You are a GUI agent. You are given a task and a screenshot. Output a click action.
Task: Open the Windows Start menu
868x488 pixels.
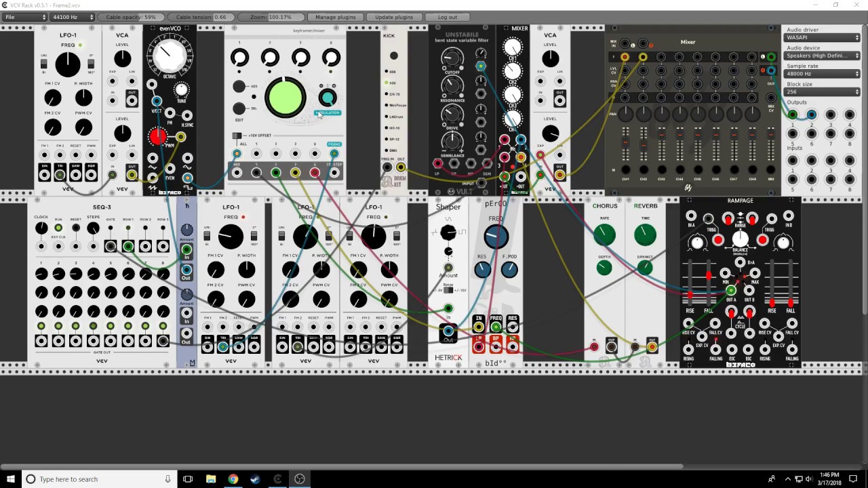[9, 479]
